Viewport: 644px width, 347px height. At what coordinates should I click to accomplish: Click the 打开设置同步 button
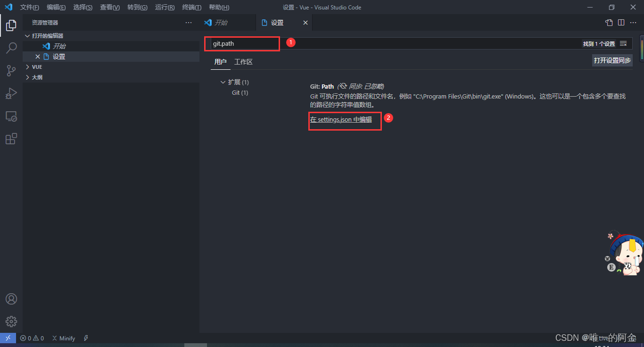click(612, 60)
